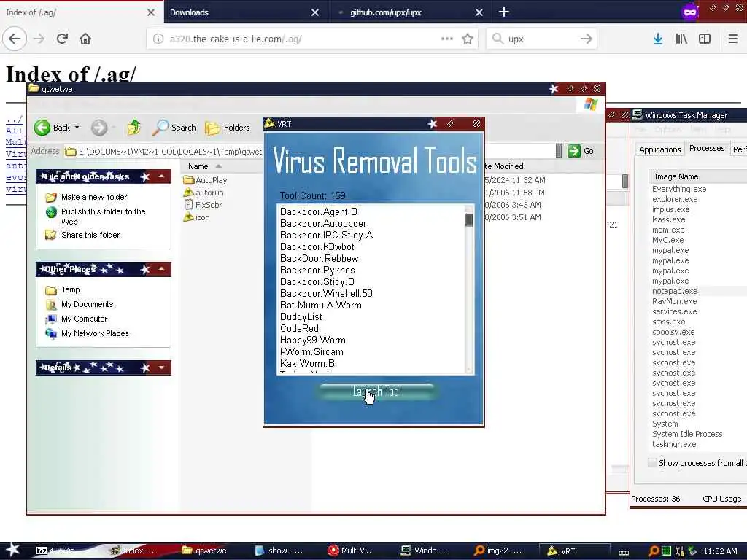
Task: Click the Forward arrow in Explorer toolbar
Action: (x=99, y=128)
